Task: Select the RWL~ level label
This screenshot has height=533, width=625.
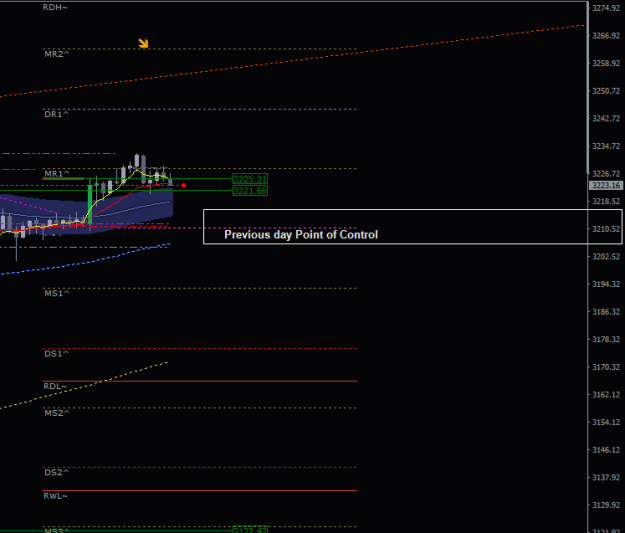Action: point(55,496)
